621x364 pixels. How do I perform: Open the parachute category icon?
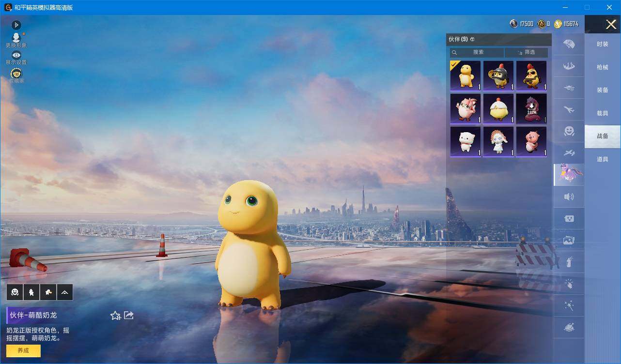tap(569, 44)
